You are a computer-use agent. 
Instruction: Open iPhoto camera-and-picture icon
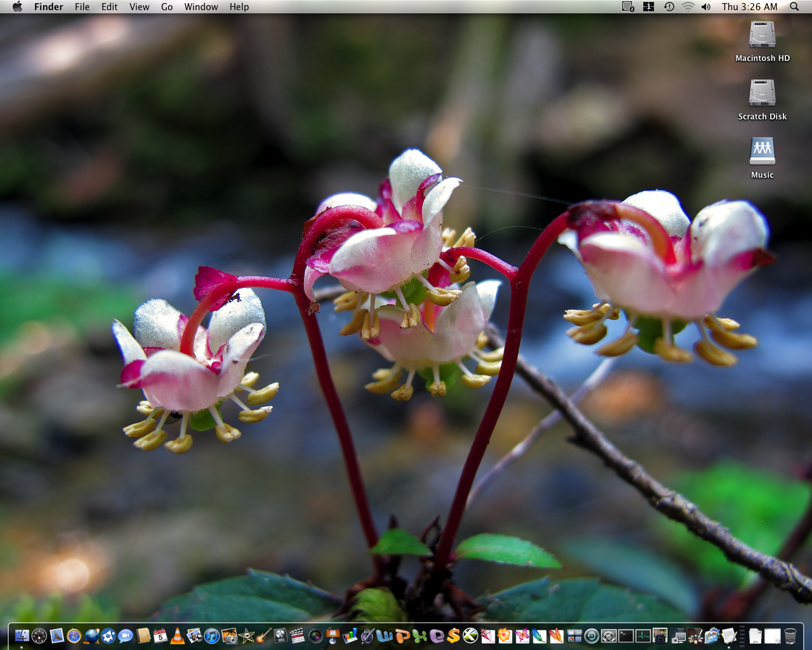[229, 635]
